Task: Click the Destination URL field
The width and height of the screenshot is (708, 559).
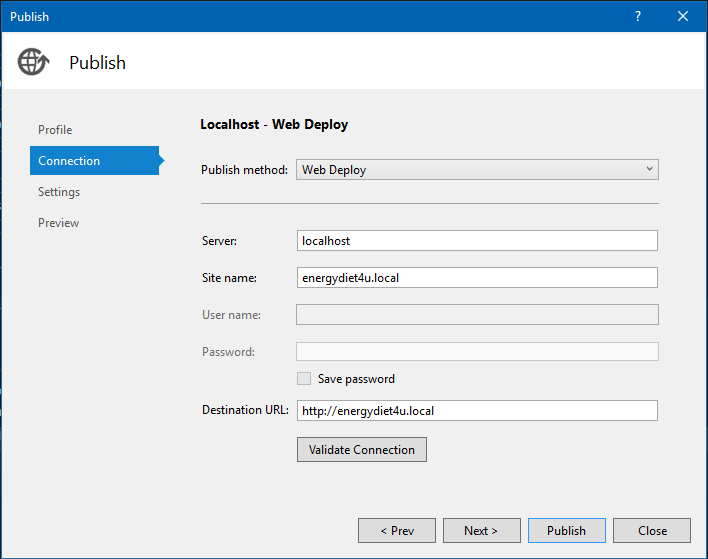Action: click(477, 410)
